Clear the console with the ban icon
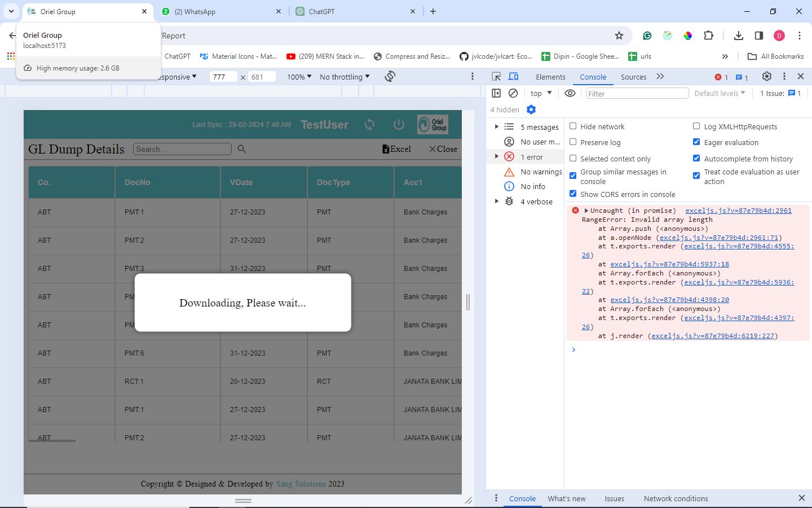 [513, 93]
